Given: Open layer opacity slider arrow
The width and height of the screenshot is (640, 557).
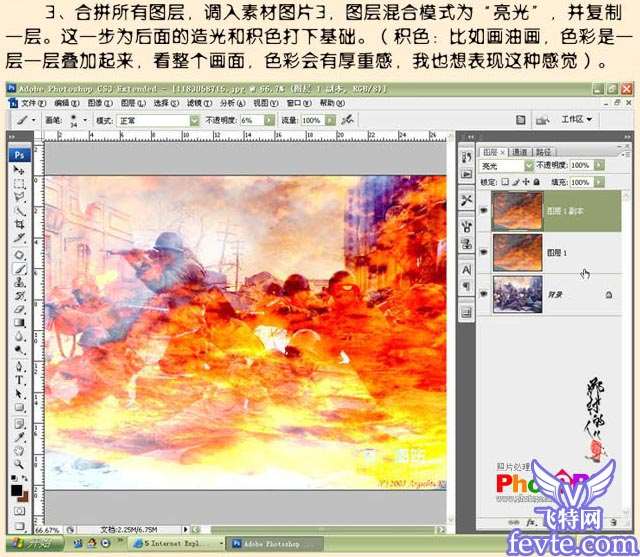Looking at the screenshot, I should (x=599, y=165).
